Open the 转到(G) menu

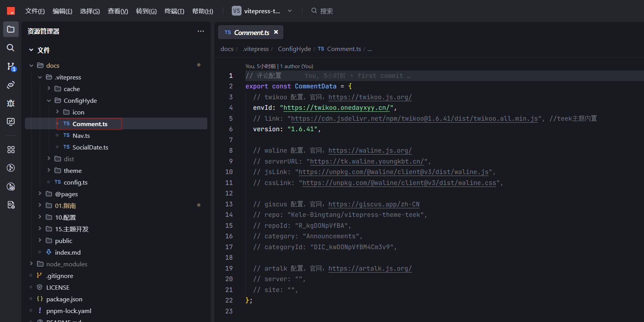[146, 11]
